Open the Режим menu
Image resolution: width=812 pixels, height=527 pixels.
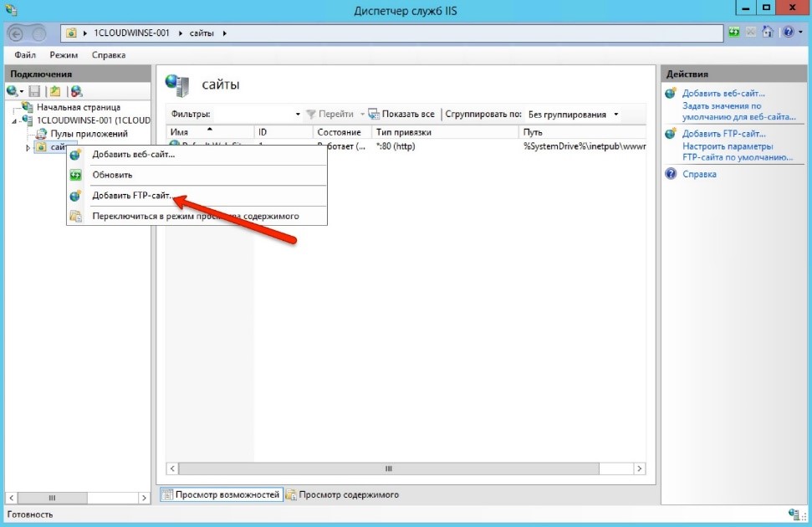[x=64, y=55]
